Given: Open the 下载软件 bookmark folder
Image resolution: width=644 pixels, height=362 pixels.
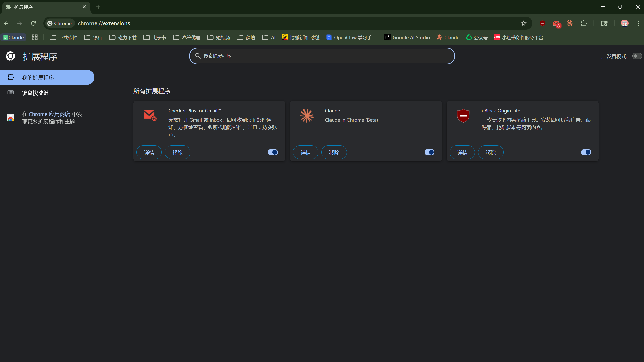Looking at the screenshot, I should 63,37.
